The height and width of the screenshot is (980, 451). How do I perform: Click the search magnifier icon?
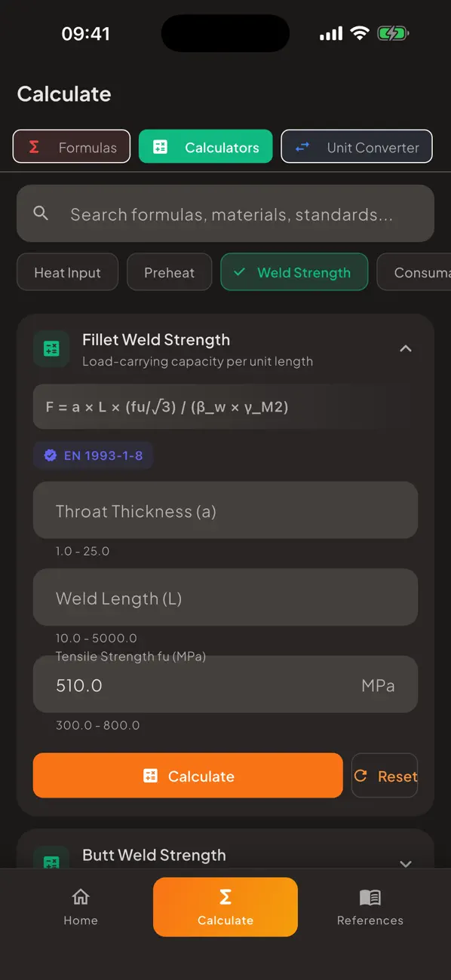coord(41,213)
